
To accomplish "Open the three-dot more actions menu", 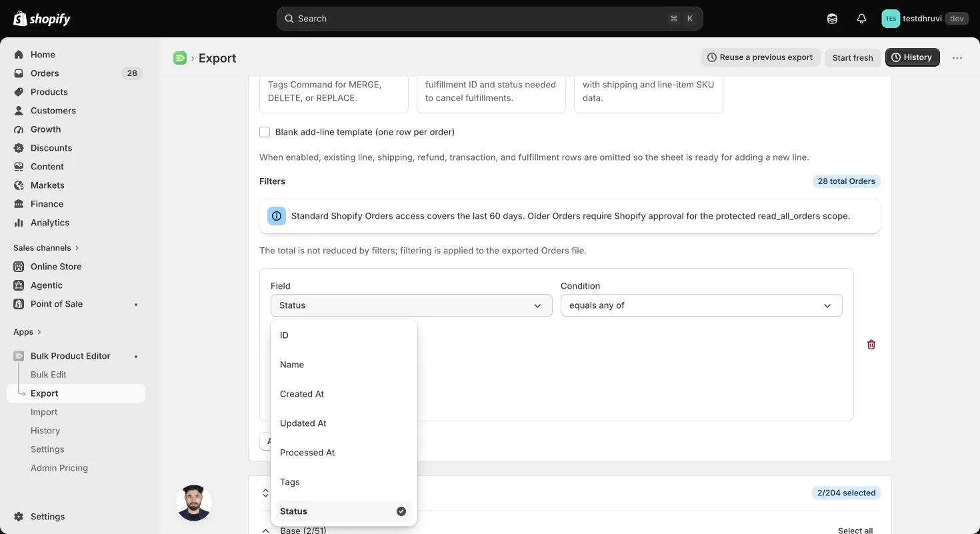I will [957, 58].
